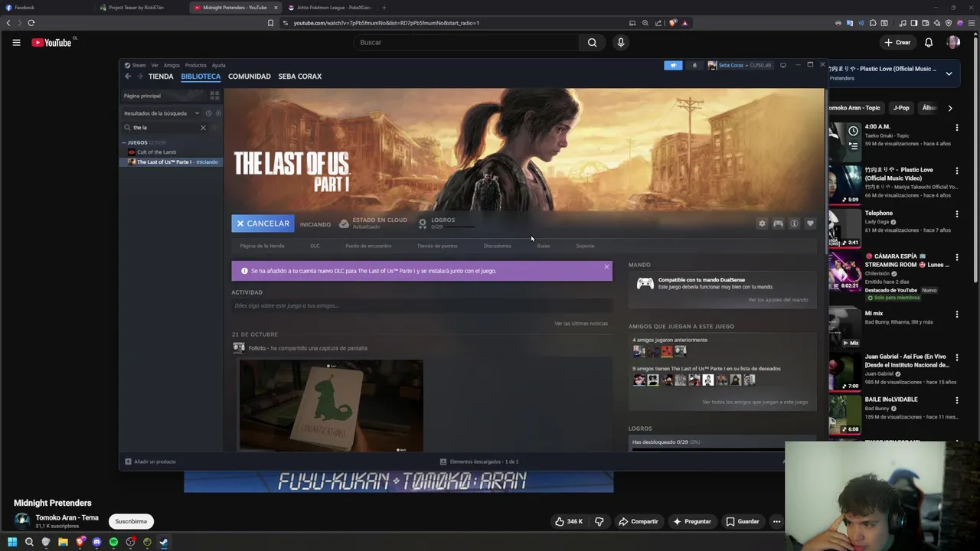Switch library to grid collections view icon
Viewport: 980px width, 551px height.
click(214, 96)
